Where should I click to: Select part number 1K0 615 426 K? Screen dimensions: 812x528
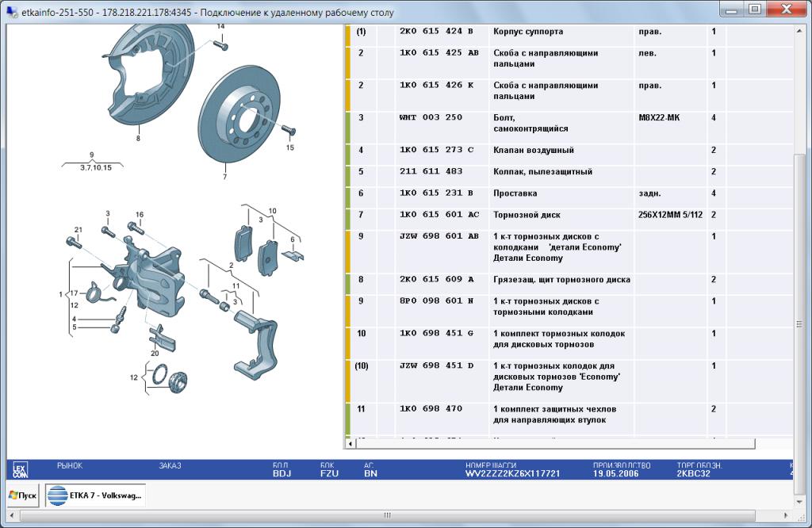point(436,85)
